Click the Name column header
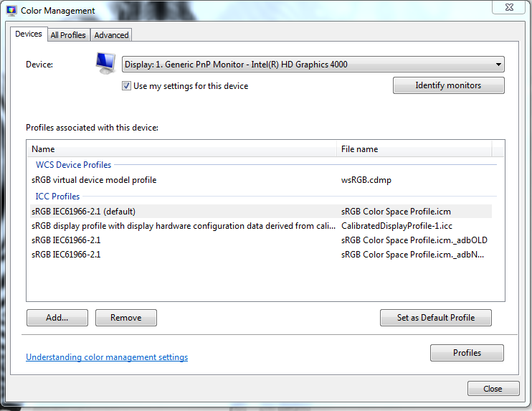This screenshot has height=411, width=532. click(x=182, y=149)
